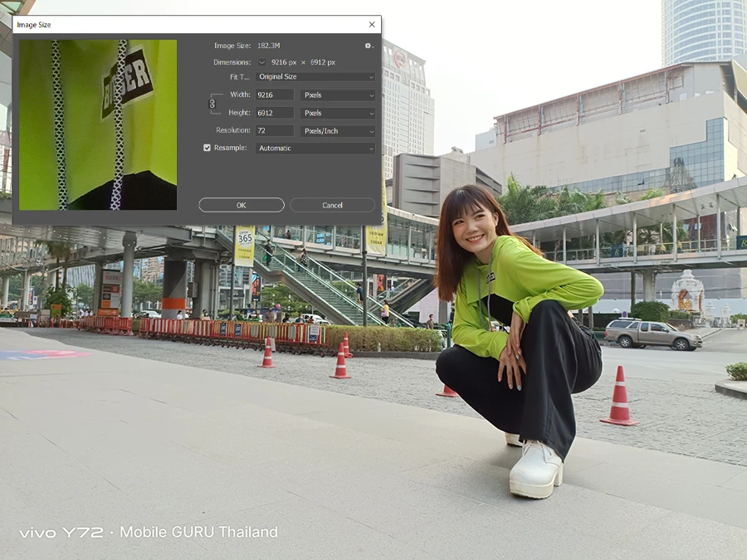Open the Image Size gear settings menu
747x560 pixels.
[x=368, y=46]
